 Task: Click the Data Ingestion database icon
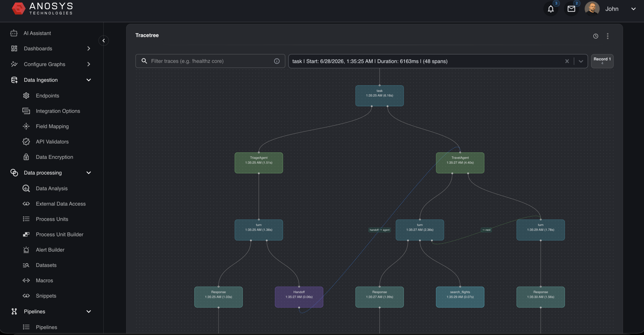pos(14,80)
